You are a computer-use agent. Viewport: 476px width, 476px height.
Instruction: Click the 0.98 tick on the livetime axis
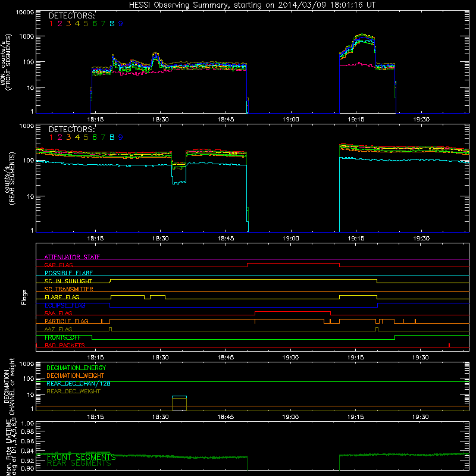(27, 432)
